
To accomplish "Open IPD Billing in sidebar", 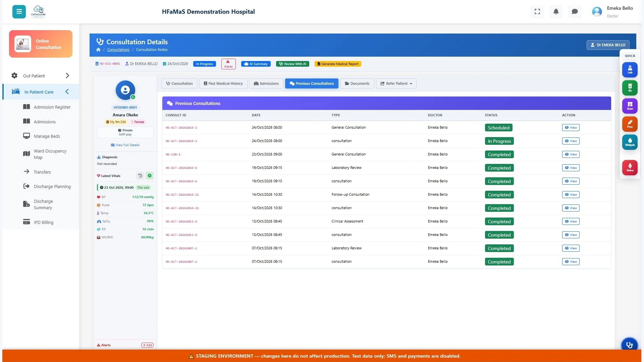I will point(38,222).
